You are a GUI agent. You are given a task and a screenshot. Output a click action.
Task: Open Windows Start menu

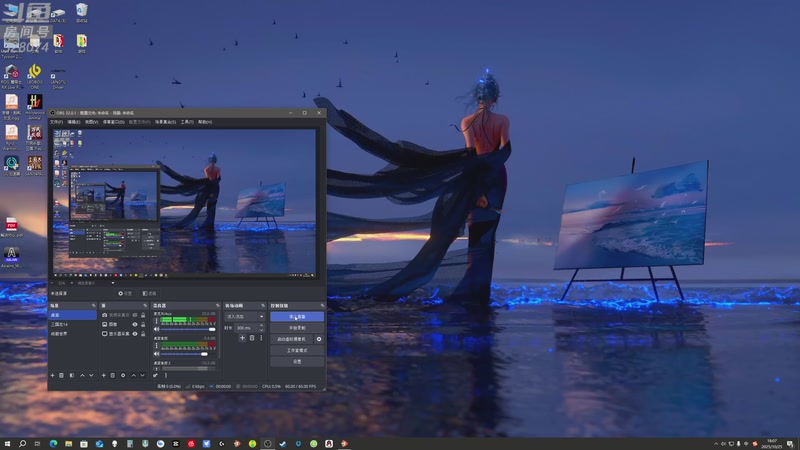coord(7,443)
